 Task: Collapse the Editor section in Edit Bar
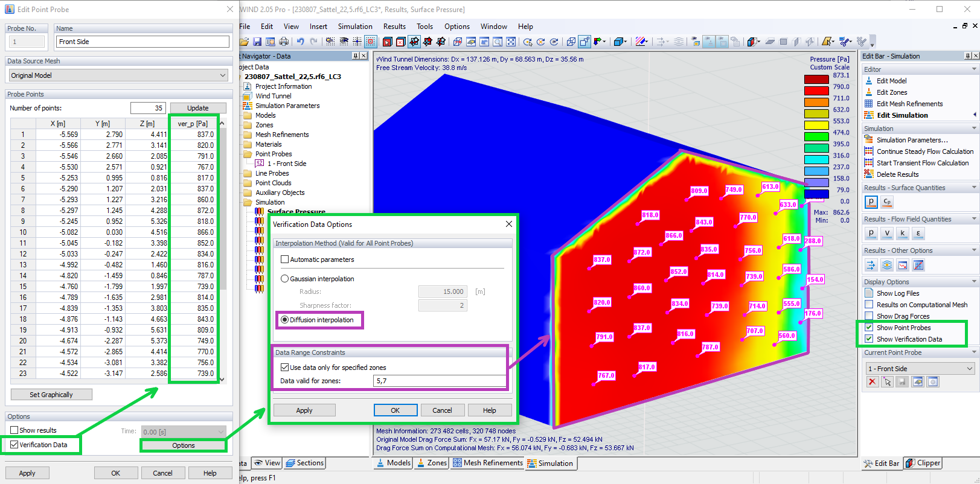974,69
